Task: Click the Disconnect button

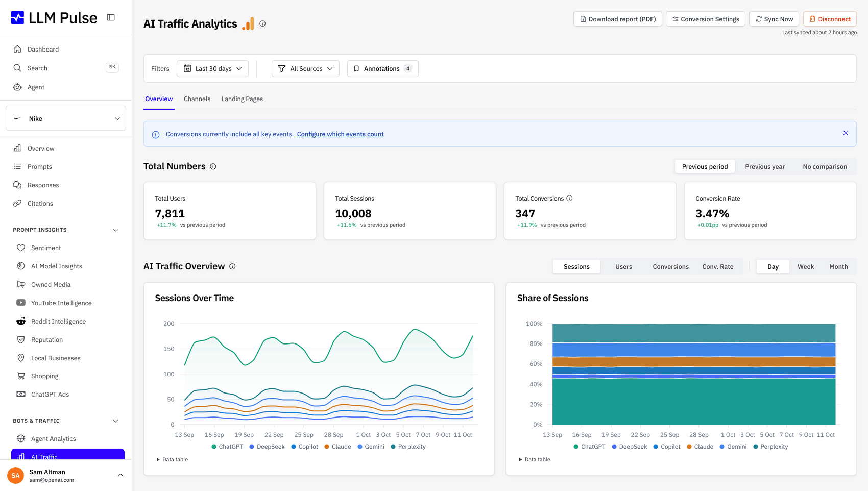Action: coord(830,19)
